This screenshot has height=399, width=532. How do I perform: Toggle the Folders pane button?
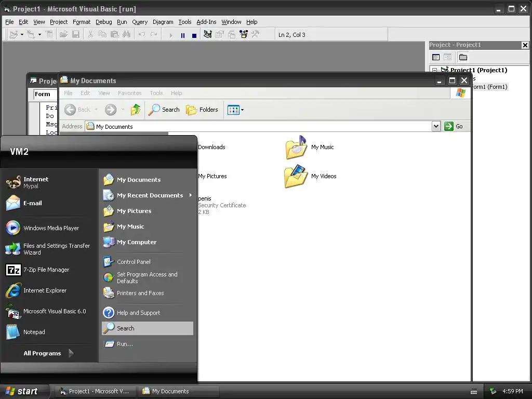[202, 110]
